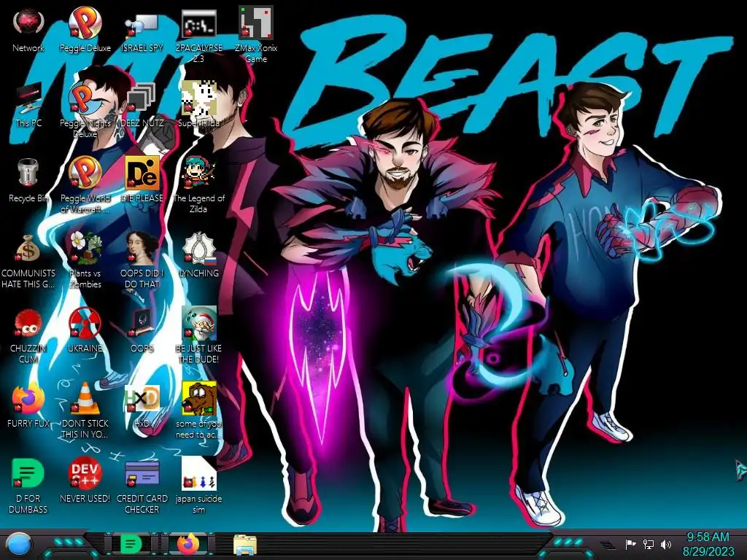Image resolution: width=747 pixels, height=560 pixels.
Task: Open Firefox from the taskbar
Action: [x=188, y=544]
